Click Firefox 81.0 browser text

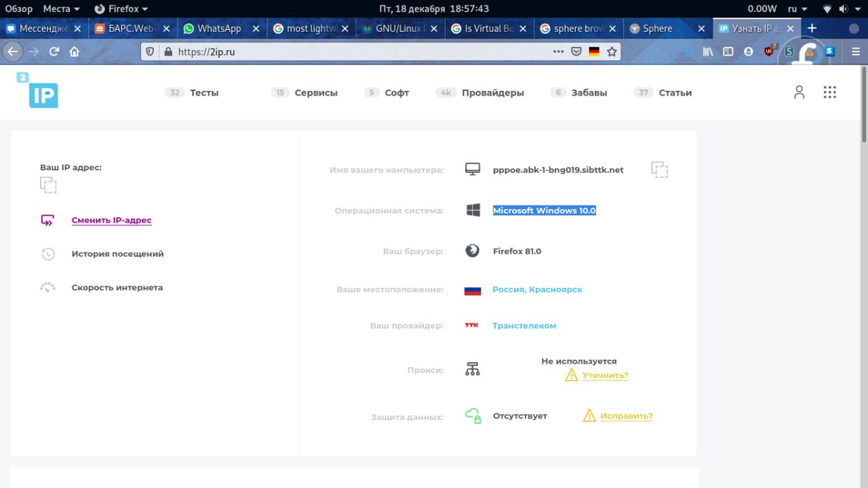point(517,251)
